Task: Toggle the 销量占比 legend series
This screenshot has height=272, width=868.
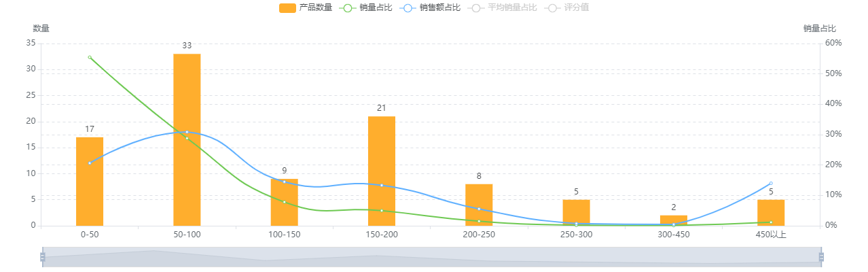Action: click(366, 7)
